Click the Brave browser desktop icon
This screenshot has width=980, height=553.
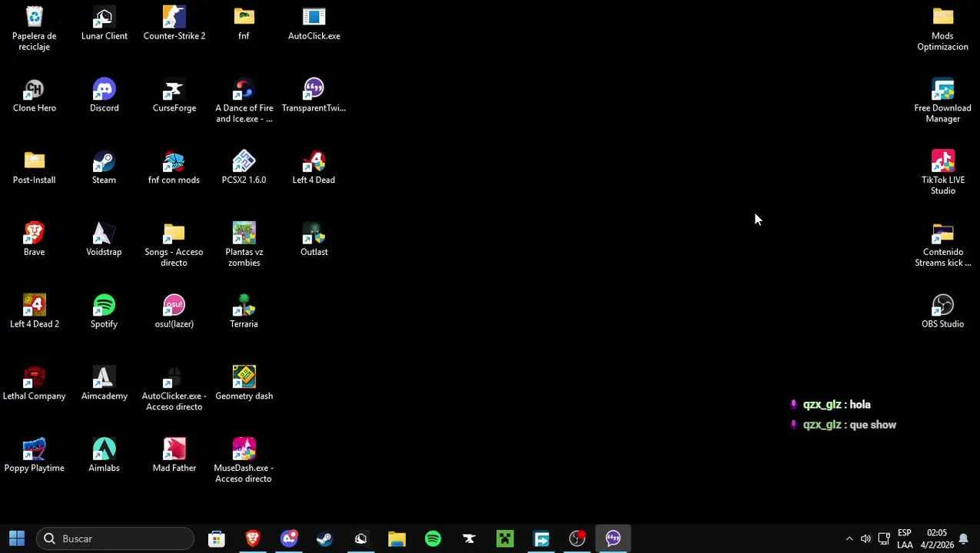click(34, 240)
